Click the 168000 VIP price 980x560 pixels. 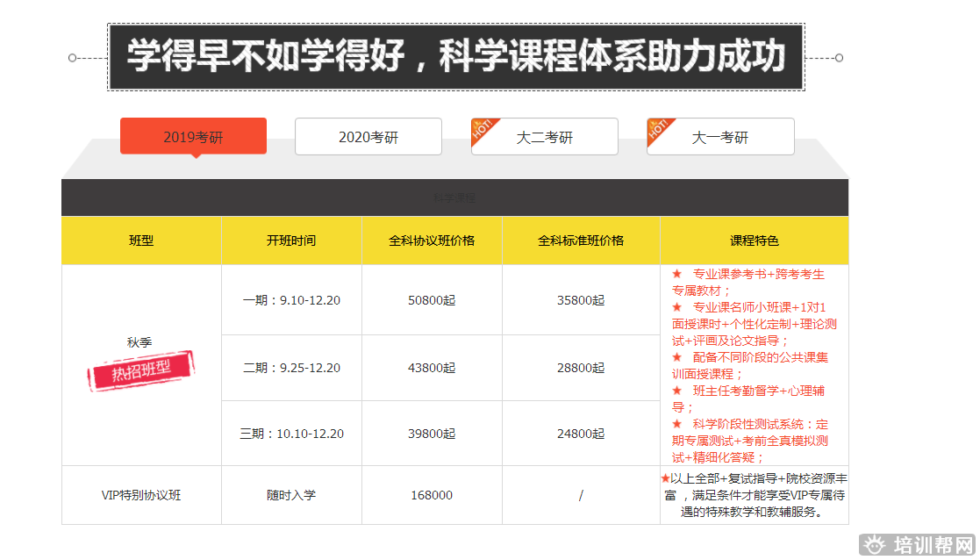(432, 495)
